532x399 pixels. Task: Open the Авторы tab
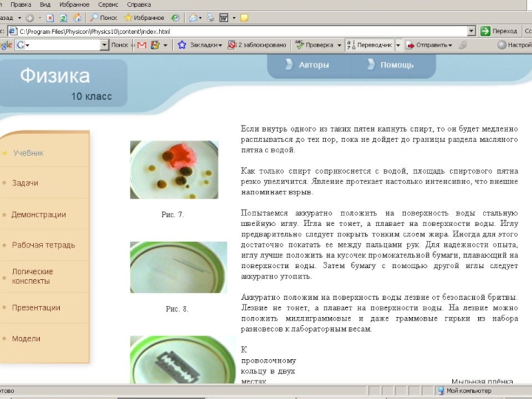[308, 65]
